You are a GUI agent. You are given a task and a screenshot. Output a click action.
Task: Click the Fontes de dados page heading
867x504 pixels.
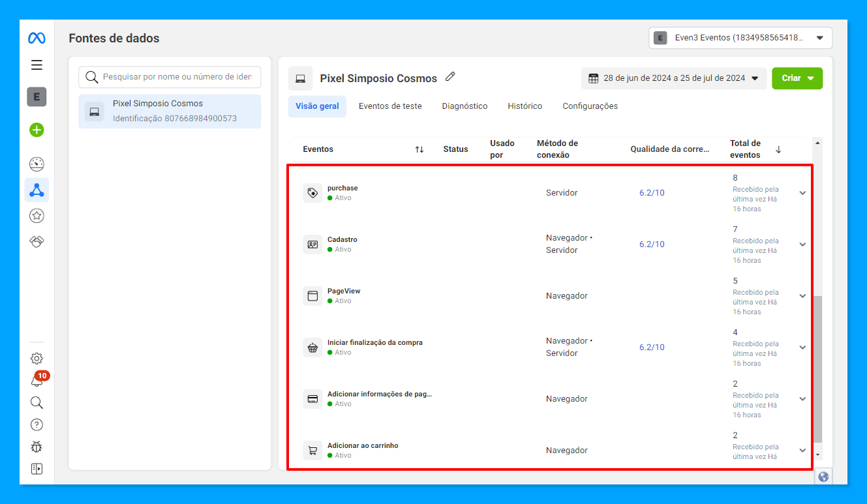pyautogui.click(x=114, y=38)
